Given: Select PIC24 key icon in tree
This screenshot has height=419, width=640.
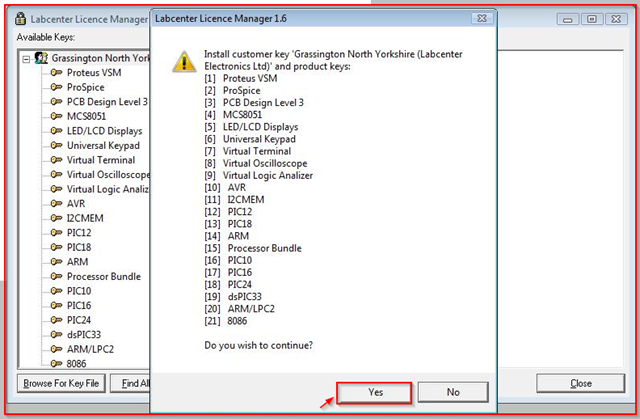Looking at the screenshot, I should [x=56, y=320].
